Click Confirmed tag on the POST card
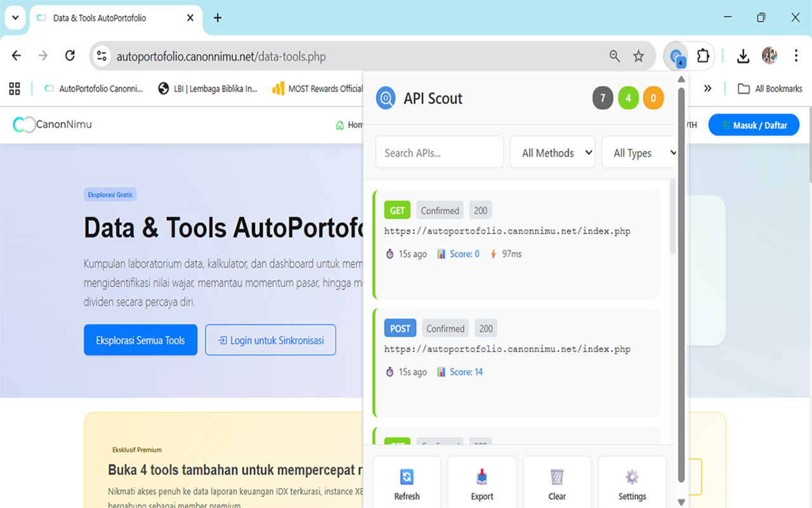Screen dimensions: 812x508 pos(445,329)
